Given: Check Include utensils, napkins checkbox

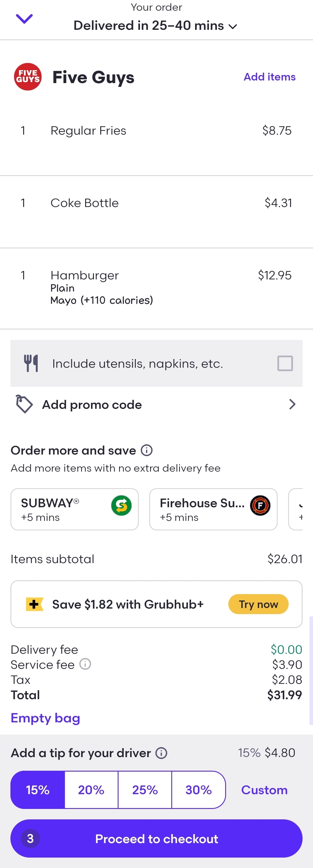Looking at the screenshot, I should pyautogui.click(x=285, y=363).
